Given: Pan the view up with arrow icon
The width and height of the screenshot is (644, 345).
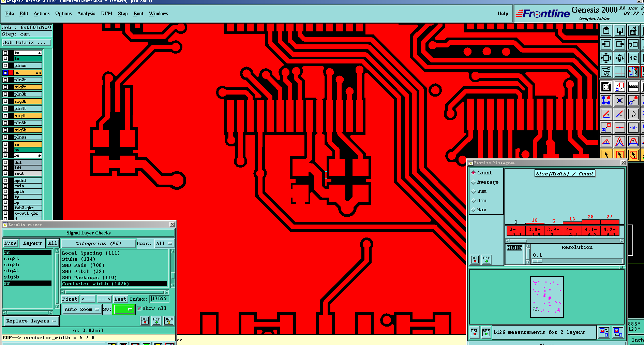Looking at the screenshot, I should click(606, 31).
